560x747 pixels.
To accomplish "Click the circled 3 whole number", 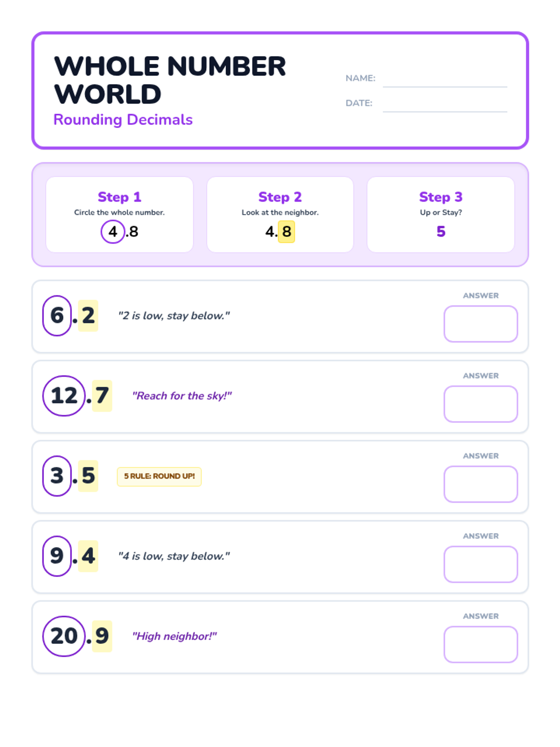I will point(57,476).
